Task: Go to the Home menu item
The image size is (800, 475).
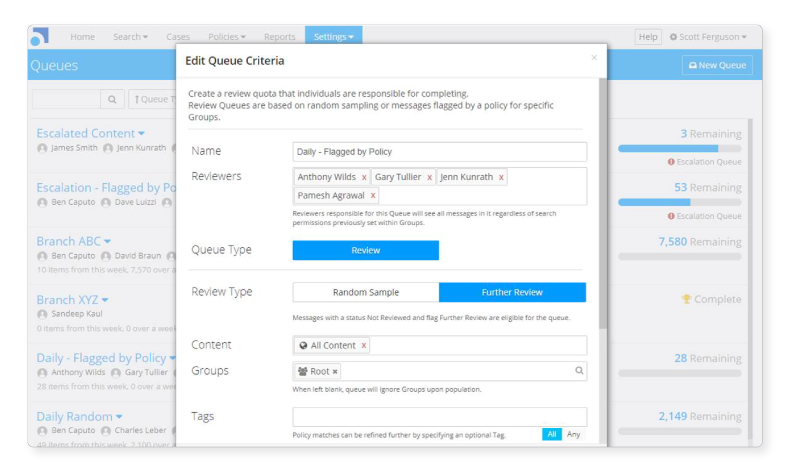Action: click(x=83, y=37)
